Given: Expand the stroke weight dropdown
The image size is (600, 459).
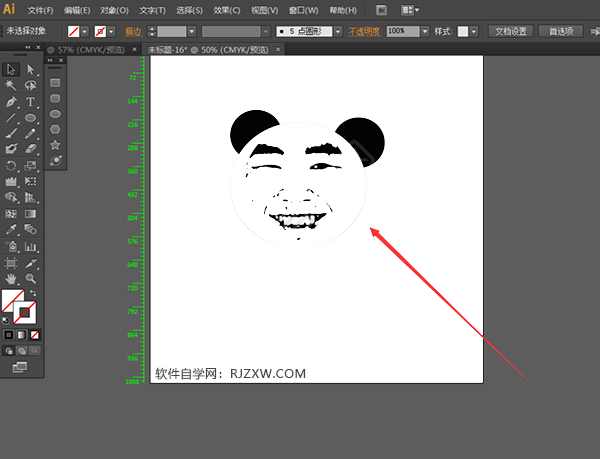Looking at the screenshot, I should (192, 31).
